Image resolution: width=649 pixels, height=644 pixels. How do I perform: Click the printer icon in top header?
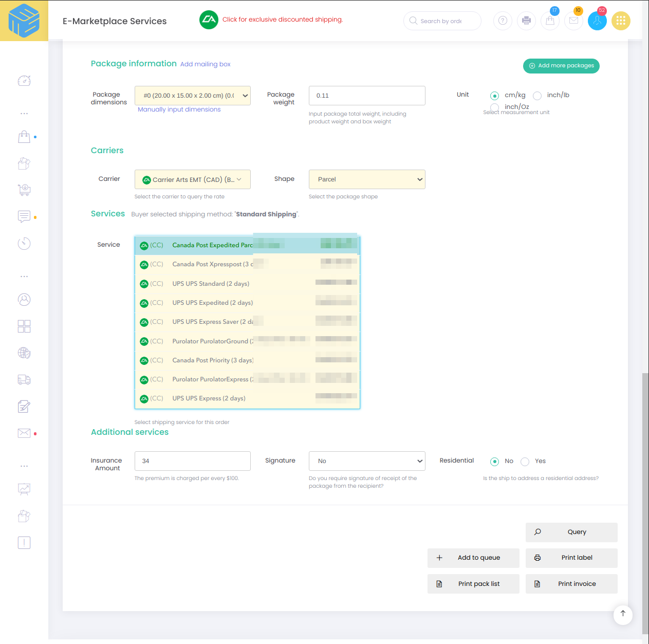pos(526,21)
